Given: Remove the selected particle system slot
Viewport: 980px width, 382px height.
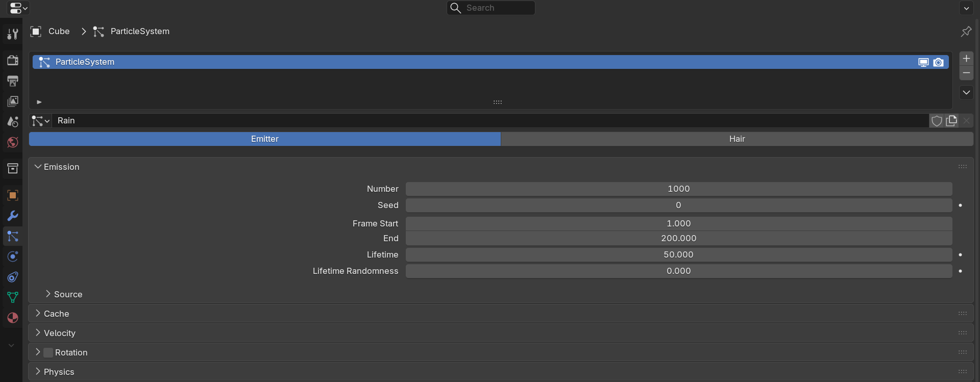Looking at the screenshot, I should (966, 73).
